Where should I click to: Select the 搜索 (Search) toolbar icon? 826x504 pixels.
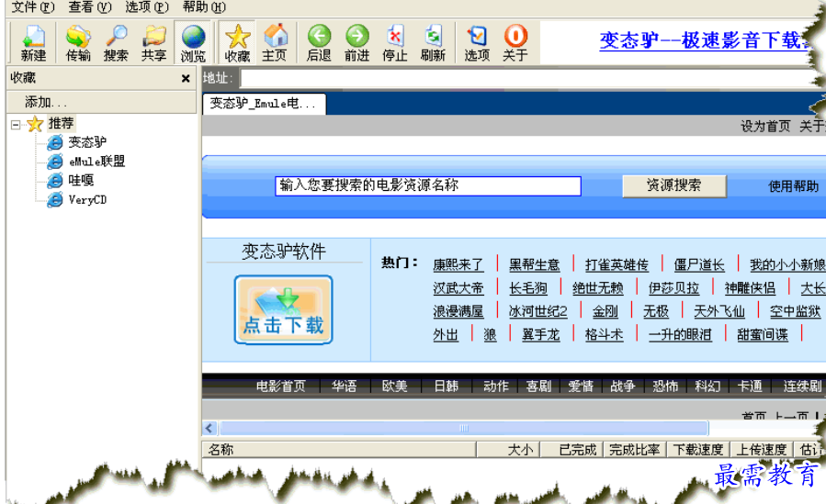(116, 42)
